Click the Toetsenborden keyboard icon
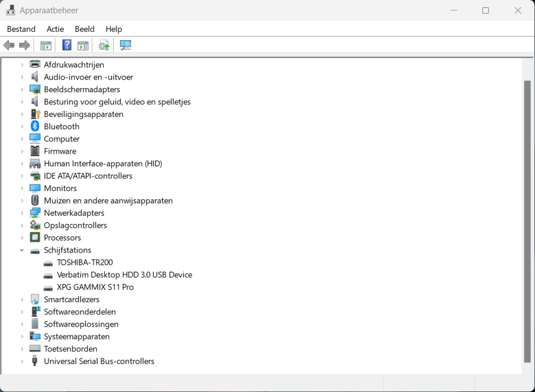 tap(35, 349)
